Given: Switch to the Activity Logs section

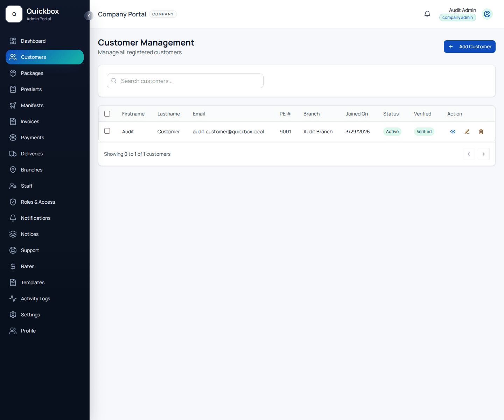Looking at the screenshot, I should (35, 299).
